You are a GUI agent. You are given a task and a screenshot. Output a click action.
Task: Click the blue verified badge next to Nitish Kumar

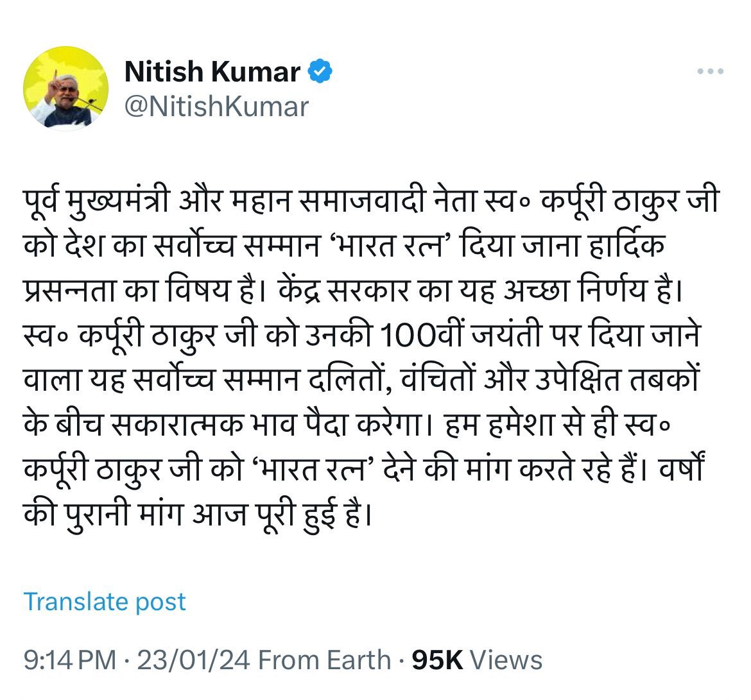point(320,72)
